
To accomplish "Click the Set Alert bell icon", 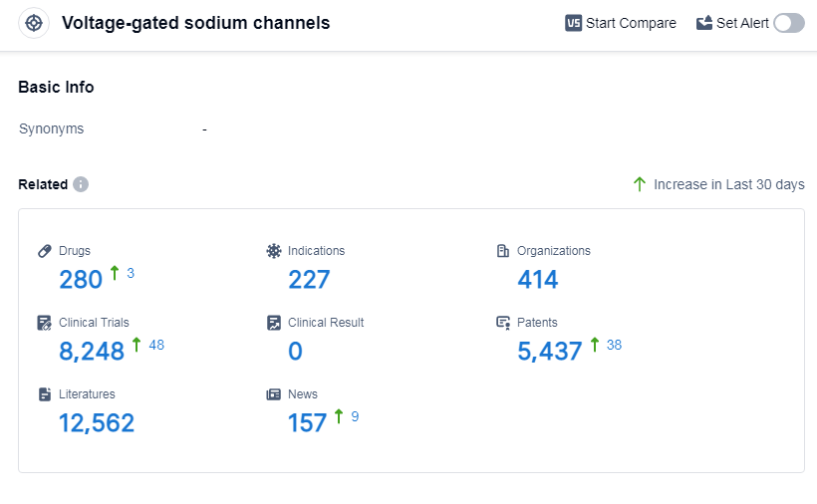I will click(x=704, y=23).
